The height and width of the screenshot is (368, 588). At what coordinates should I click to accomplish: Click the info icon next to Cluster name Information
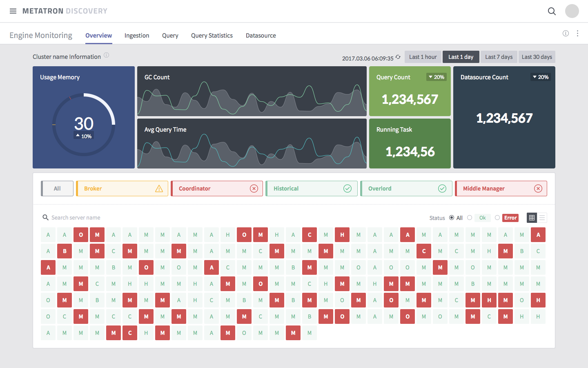[x=106, y=55]
